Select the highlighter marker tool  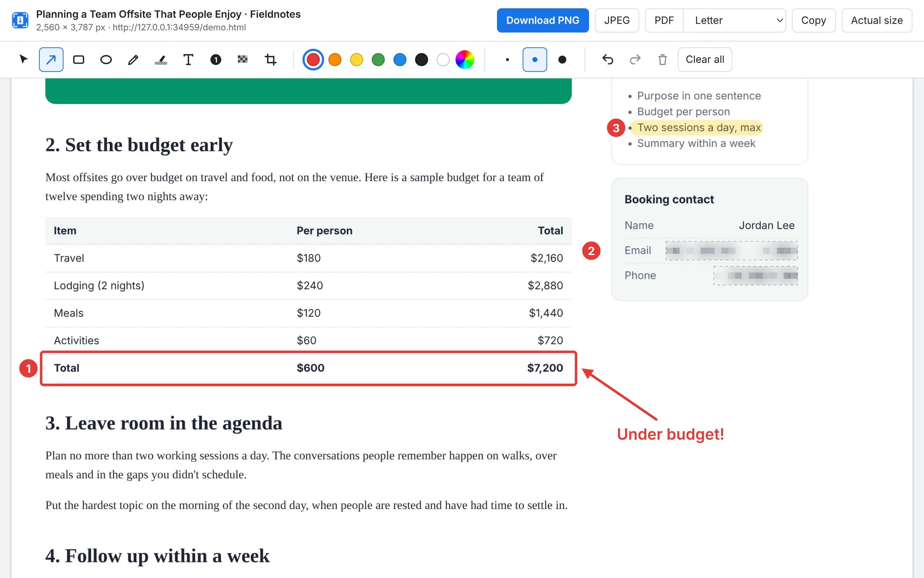pos(161,59)
